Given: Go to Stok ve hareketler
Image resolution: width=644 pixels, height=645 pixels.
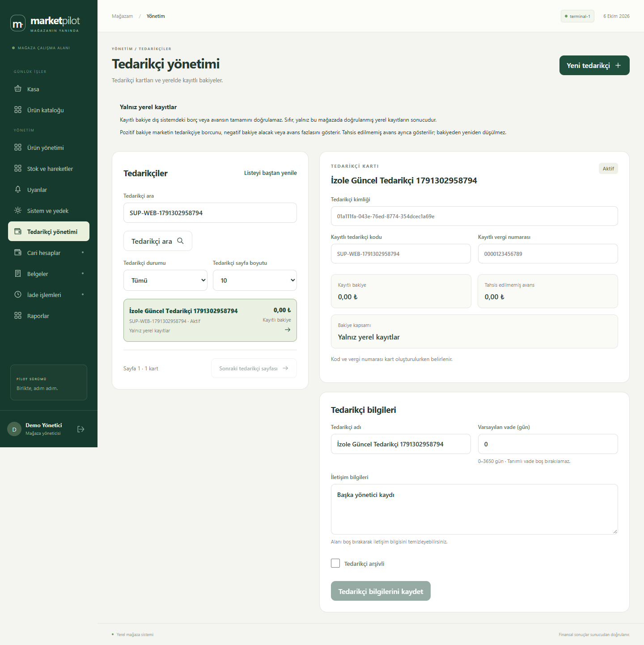Looking at the screenshot, I should pos(49,169).
